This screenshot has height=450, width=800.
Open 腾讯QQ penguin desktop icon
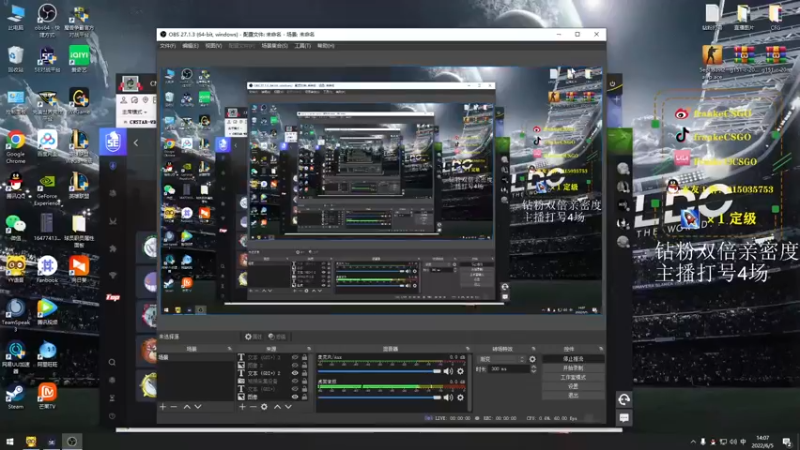(16, 185)
